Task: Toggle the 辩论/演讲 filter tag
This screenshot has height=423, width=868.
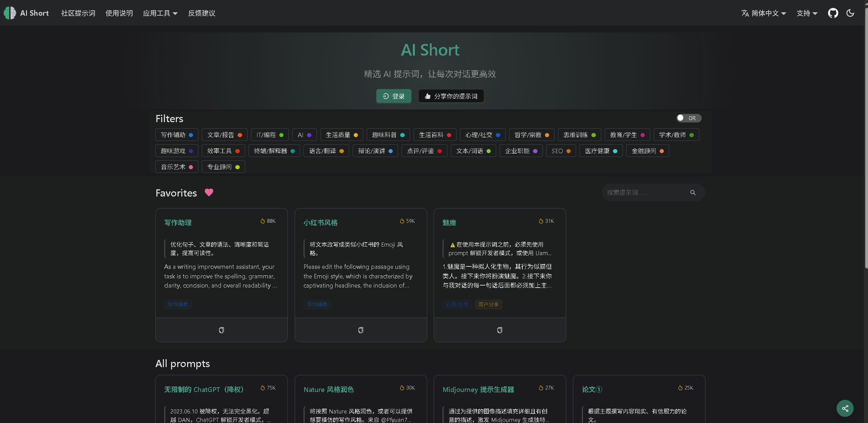Action: pyautogui.click(x=375, y=151)
